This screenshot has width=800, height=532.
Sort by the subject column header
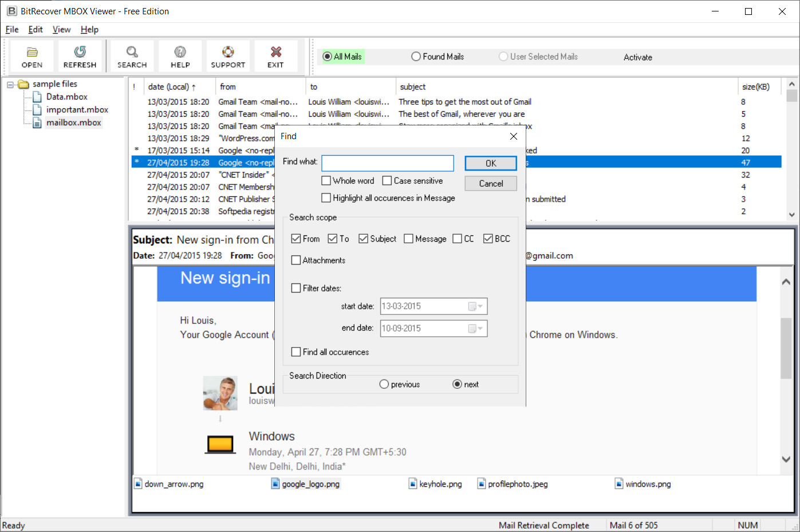pyautogui.click(x=566, y=87)
